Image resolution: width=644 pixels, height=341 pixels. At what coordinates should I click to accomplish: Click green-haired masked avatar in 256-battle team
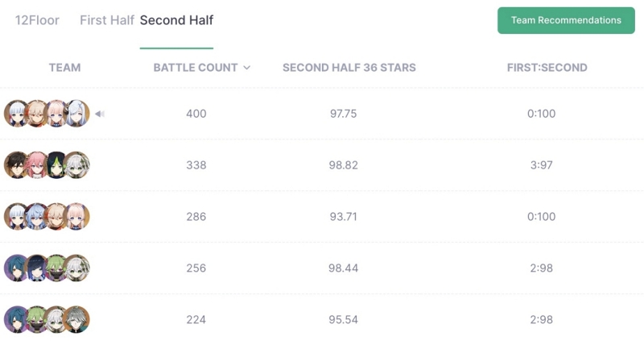[x=56, y=268]
